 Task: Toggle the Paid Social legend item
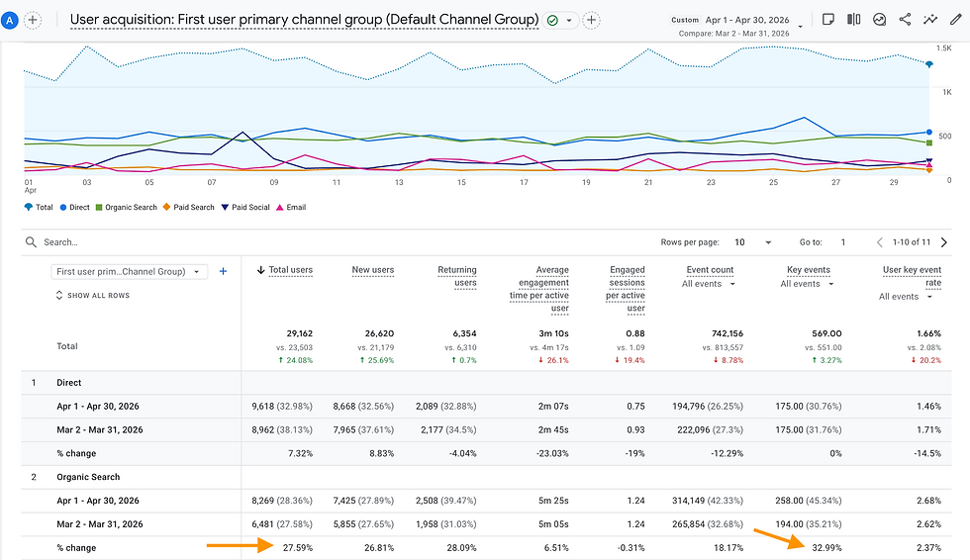pos(245,207)
